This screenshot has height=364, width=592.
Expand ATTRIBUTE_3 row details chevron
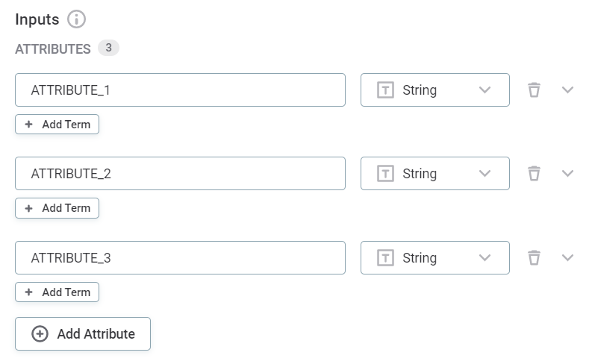click(567, 258)
